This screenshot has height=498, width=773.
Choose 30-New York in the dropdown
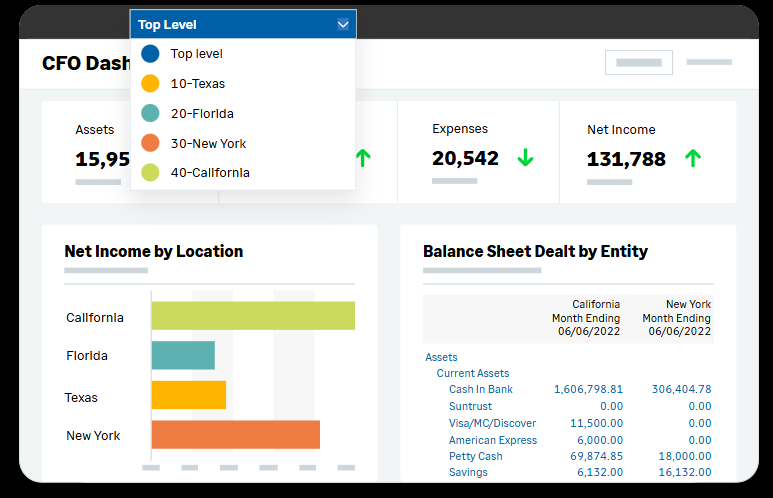208,143
